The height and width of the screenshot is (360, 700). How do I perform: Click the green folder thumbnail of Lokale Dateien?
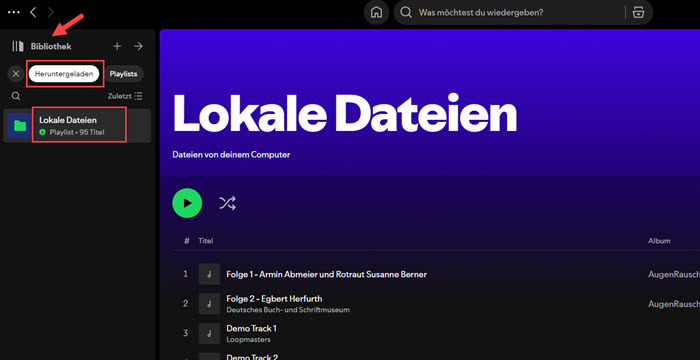[x=20, y=126]
